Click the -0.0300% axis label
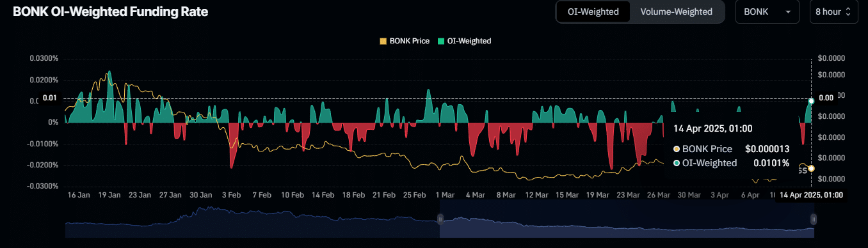The image size is (868, 248). (x=43, y=186)
